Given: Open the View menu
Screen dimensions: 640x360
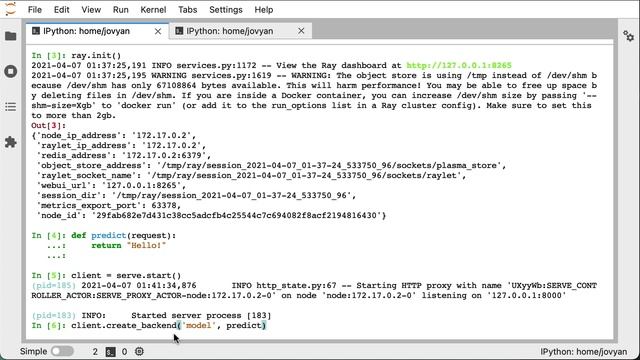Looking at the screenshot, I should 91,10.
